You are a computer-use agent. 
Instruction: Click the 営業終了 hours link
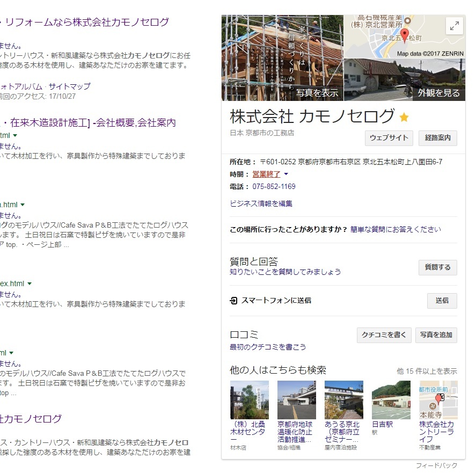(x=267, y=174)
